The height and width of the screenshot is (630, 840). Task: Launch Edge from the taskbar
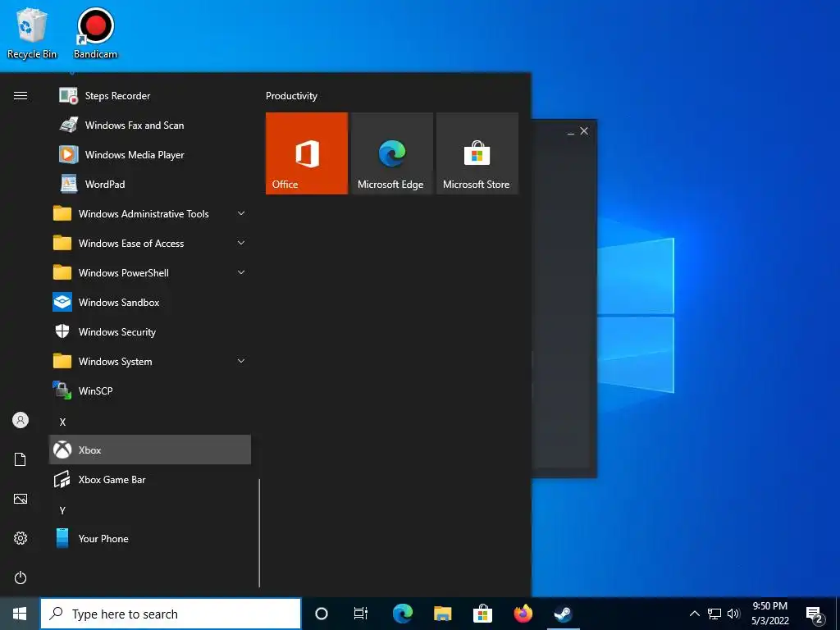(x=402, y=614)
